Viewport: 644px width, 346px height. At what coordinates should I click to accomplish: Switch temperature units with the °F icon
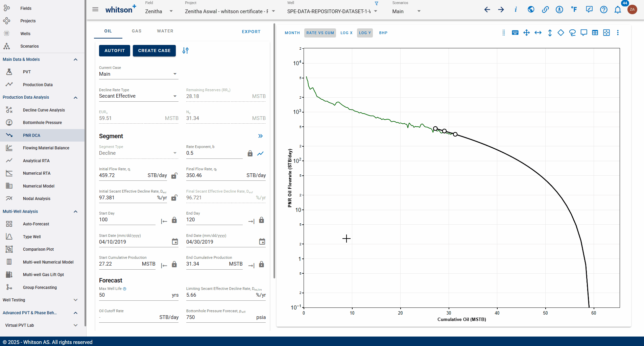click(574, 9)
